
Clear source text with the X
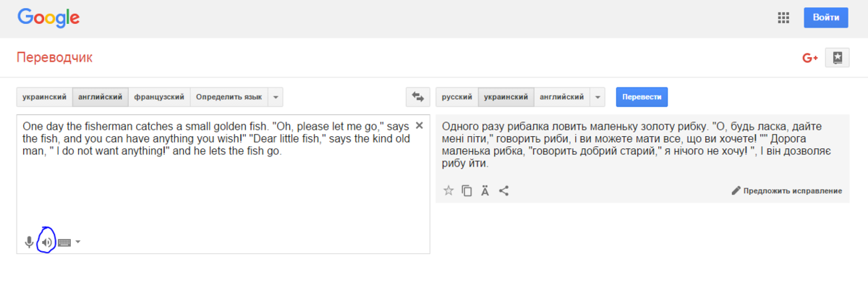click(419, 125)
